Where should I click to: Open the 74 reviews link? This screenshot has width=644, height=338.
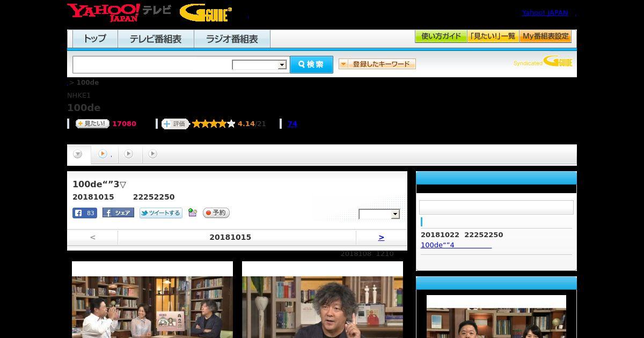tap(292, 124)
